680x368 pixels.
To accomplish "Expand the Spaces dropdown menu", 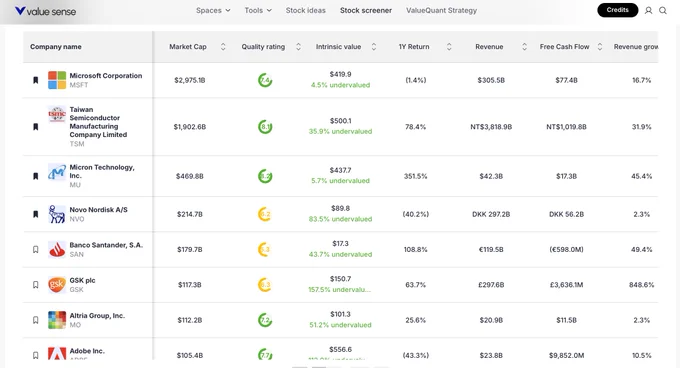I will (x=213, y=10).
